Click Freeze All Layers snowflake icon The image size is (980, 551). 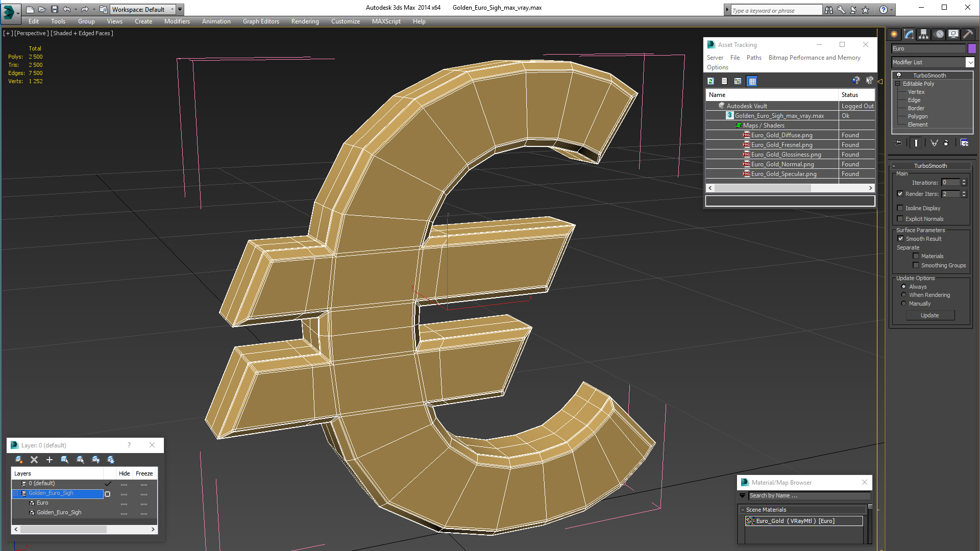[x=111, y=460]
